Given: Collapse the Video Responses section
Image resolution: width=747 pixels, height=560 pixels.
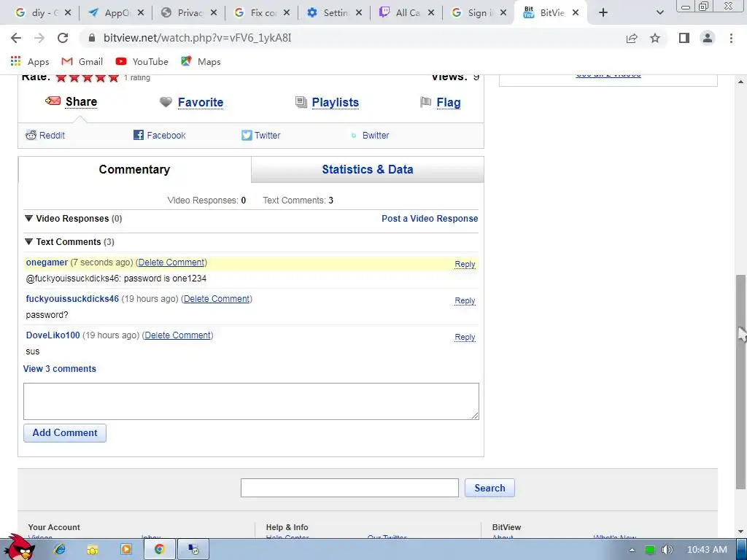Looking at the screenshot, I should [28, 218].
